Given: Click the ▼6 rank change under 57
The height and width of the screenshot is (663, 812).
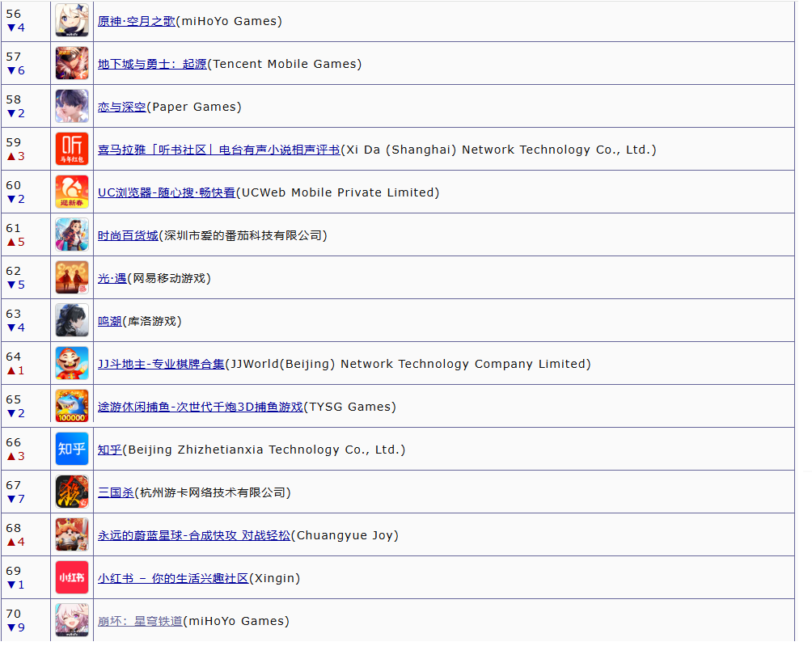Looking at the screenshot, I should pos(15,70).
